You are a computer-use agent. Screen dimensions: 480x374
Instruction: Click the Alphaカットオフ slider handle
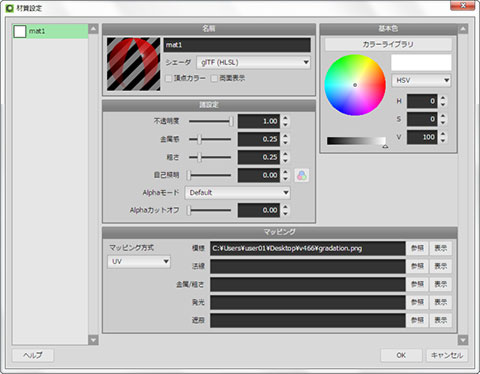click(189, 210)
